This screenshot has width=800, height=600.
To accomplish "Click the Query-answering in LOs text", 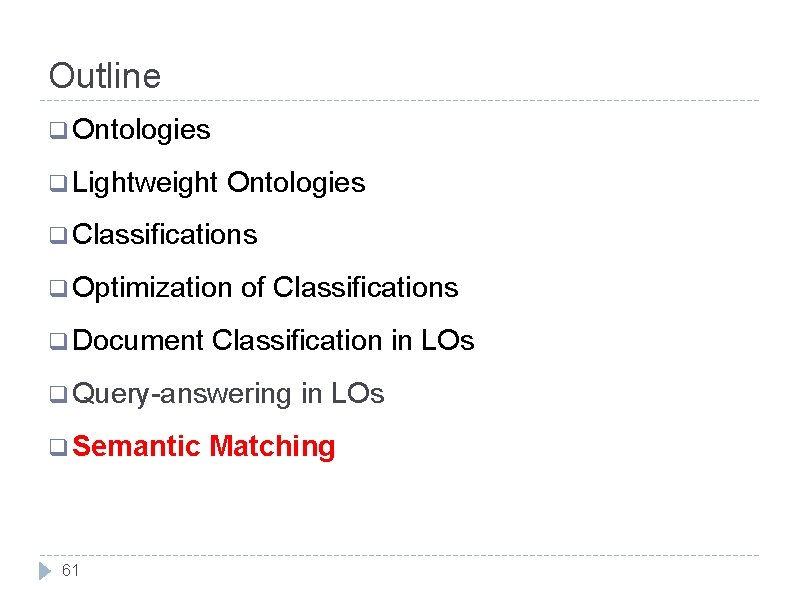I will coord(228,394).
